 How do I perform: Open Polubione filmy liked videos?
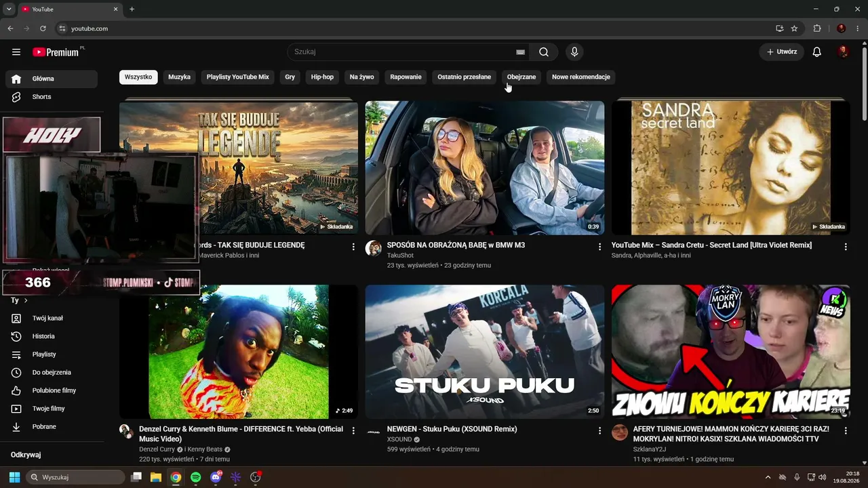pyautogui.click(x=52, y=390)
